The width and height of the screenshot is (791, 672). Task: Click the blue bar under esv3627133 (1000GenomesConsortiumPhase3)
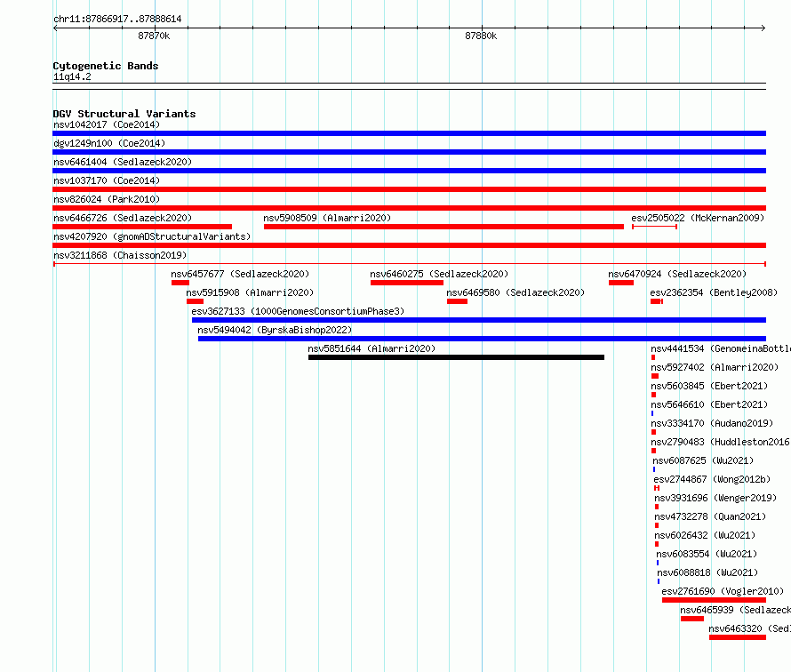point(479,320)
